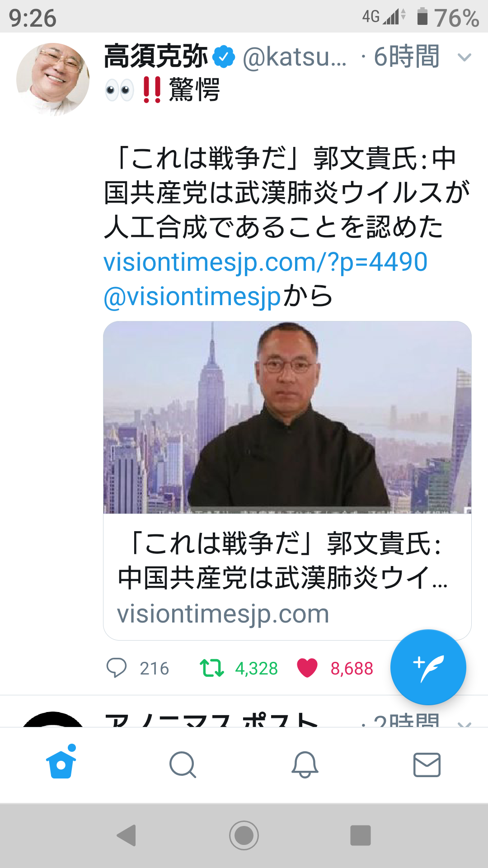Tap the Android home circle button
This screenshot has height=868, width=488.
point(244,835)
